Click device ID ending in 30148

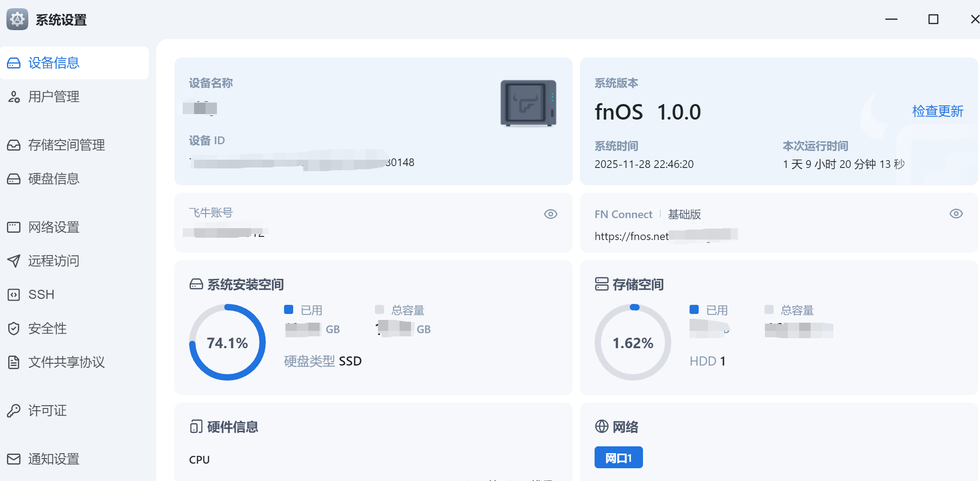click(302, 162)
